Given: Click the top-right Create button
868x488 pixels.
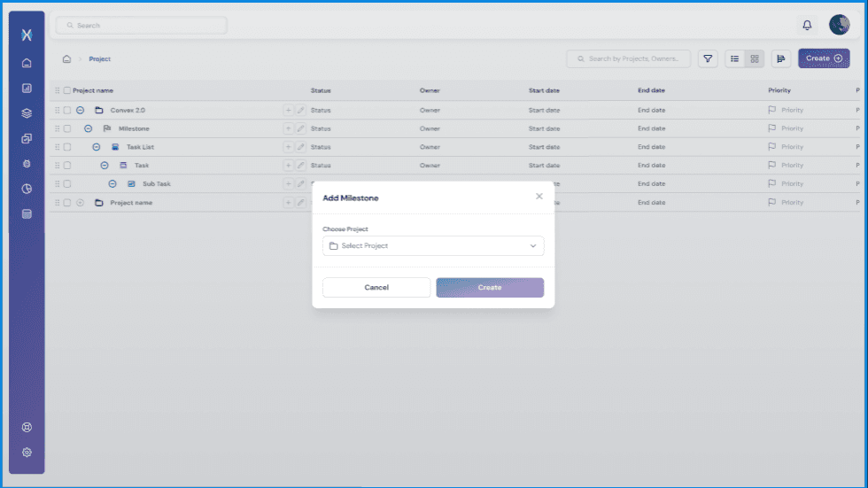Looking at the screenshot, I should pyautogui.click(x=824, y=58).
